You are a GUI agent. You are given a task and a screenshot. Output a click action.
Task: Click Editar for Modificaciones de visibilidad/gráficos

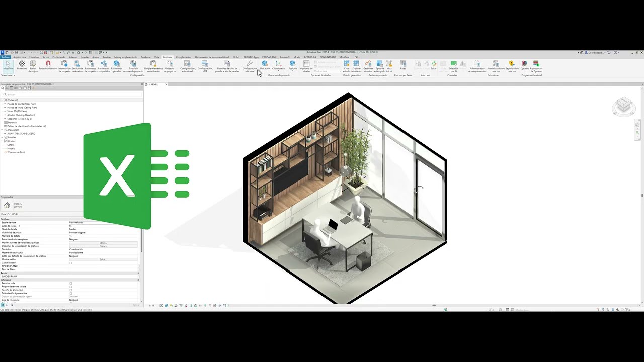(x=103, y=243)
